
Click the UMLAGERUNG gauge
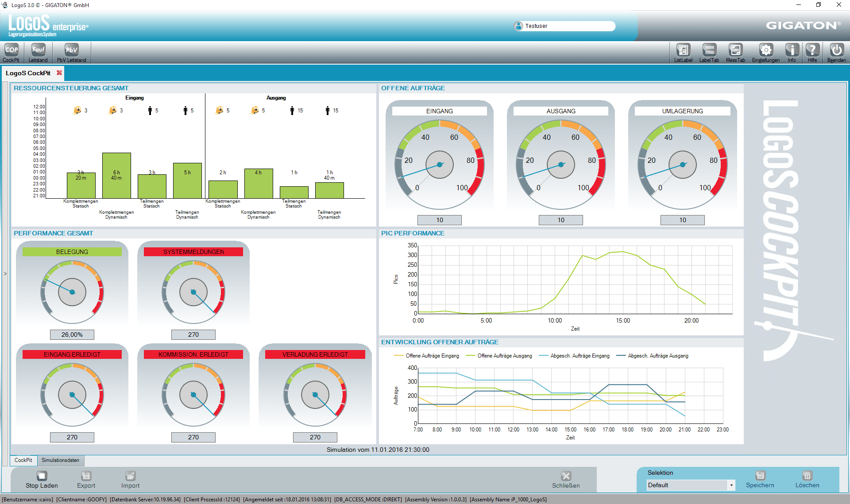click(x=683, y=165)
